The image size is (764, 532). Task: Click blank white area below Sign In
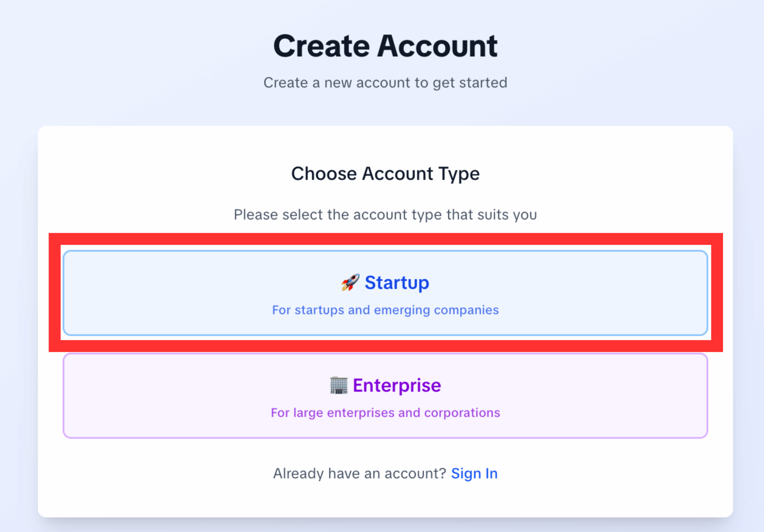385,499
